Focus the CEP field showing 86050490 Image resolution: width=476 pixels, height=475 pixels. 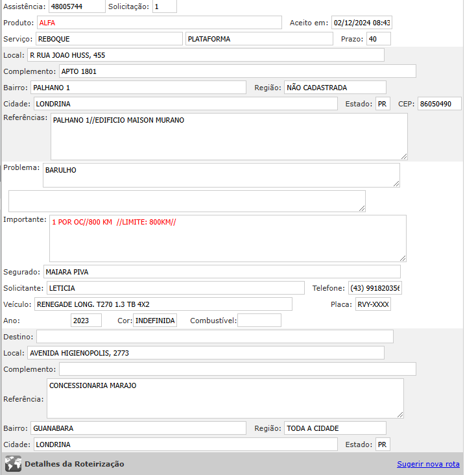(x=439, y=104)
